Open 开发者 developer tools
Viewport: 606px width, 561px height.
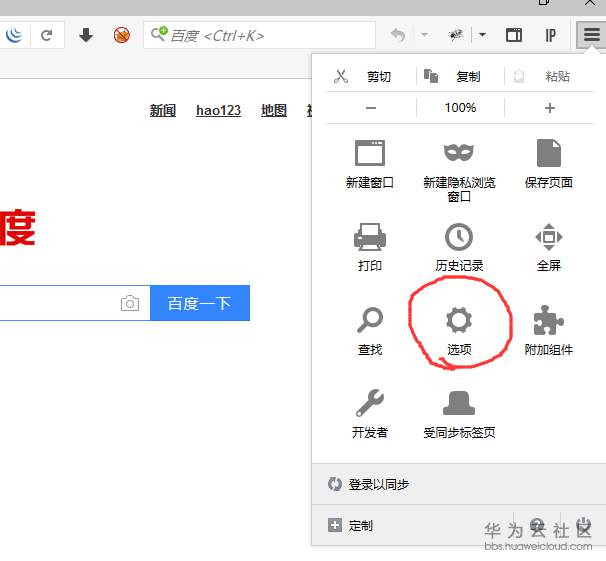[x=370, y=414]
